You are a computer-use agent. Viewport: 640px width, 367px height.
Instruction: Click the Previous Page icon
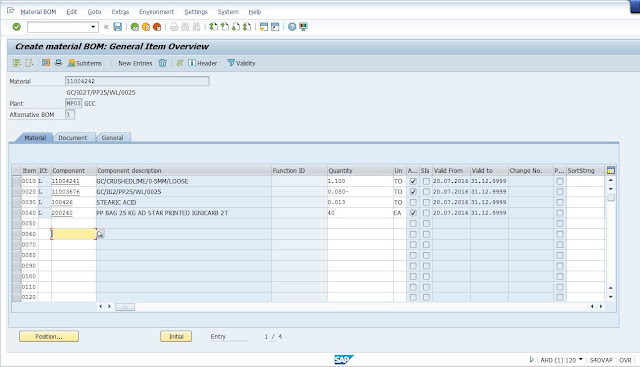(x=225, y=27)
